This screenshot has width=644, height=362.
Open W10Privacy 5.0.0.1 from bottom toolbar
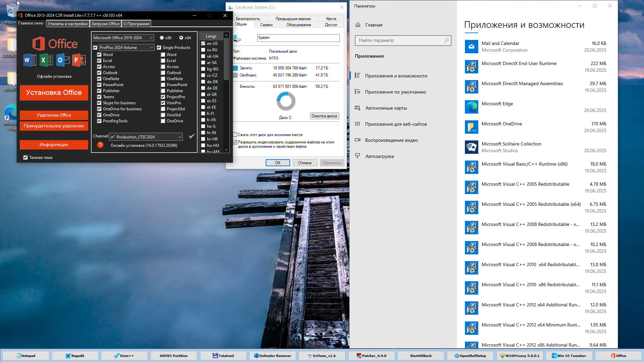click(x=520, y=356)
